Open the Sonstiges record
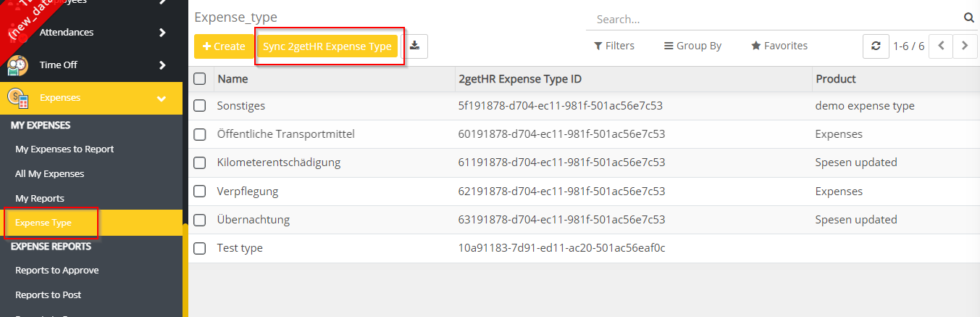The image size is (980, 317). pyautogui.click(x=241, y=106)
